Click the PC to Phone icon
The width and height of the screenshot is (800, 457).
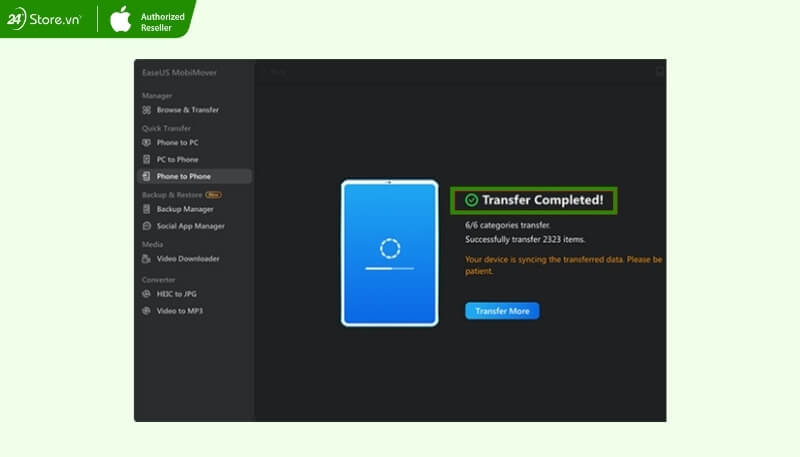[x=147, y=159]
